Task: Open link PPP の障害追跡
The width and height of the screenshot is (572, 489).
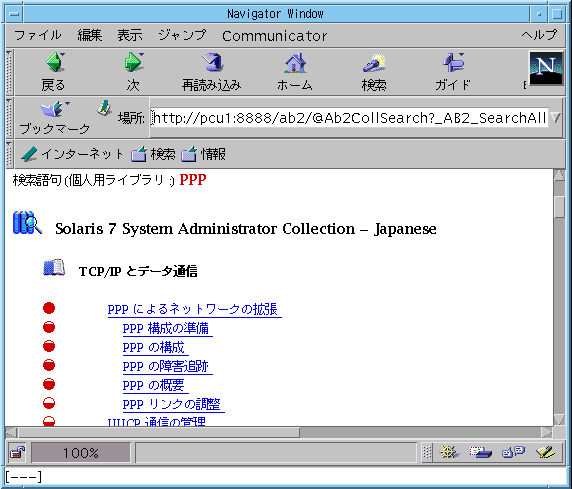Action: click(x=167, y=366)
